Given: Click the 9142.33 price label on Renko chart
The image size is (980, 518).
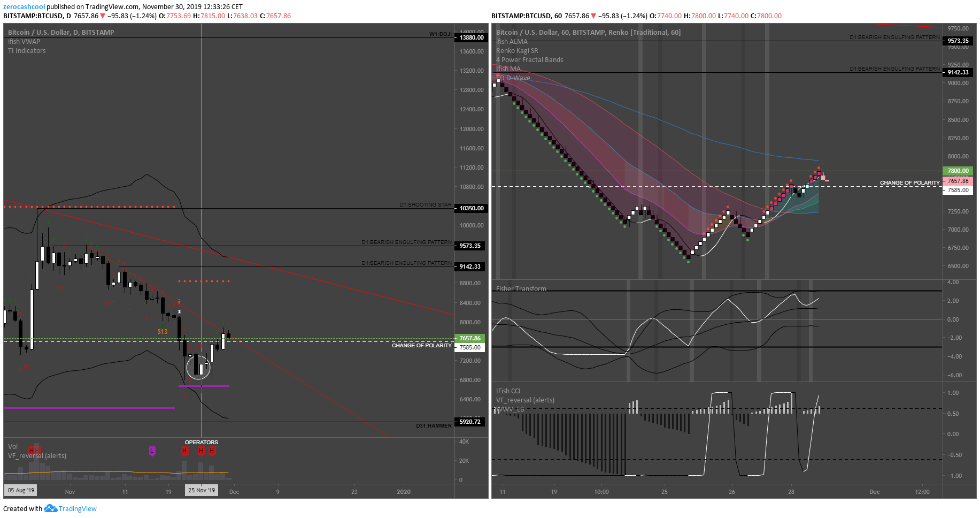Looking at the screenshot, I should (x=958, y=72).
